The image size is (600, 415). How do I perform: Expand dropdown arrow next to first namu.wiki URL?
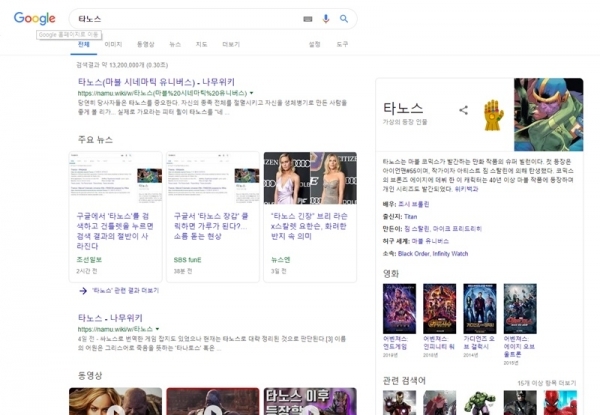tap(251, 93)
